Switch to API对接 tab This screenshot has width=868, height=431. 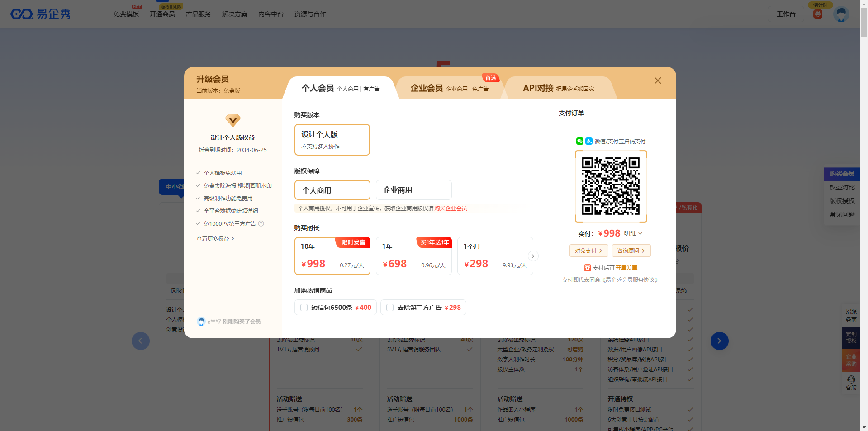pos(559,88)
